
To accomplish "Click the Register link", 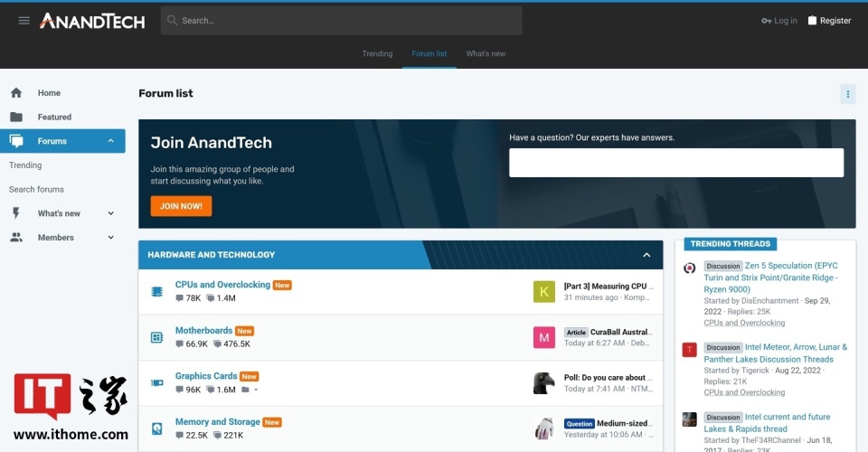I will (x=829, y=21).
